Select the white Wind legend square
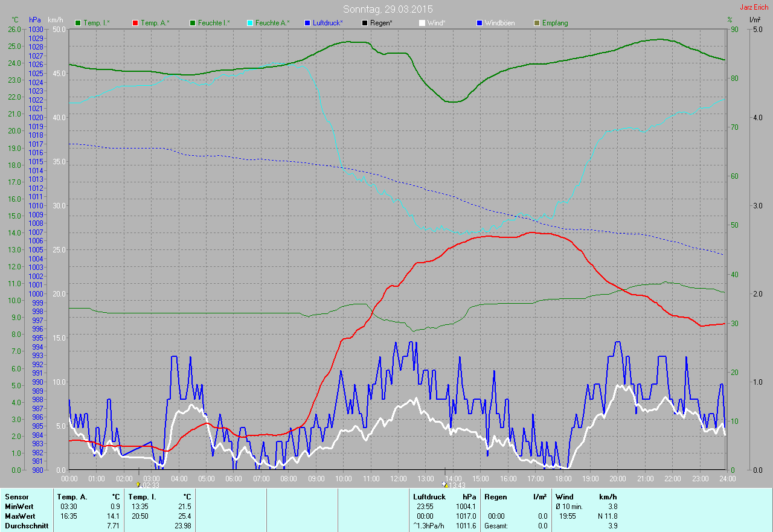 (x=422, y=23)
